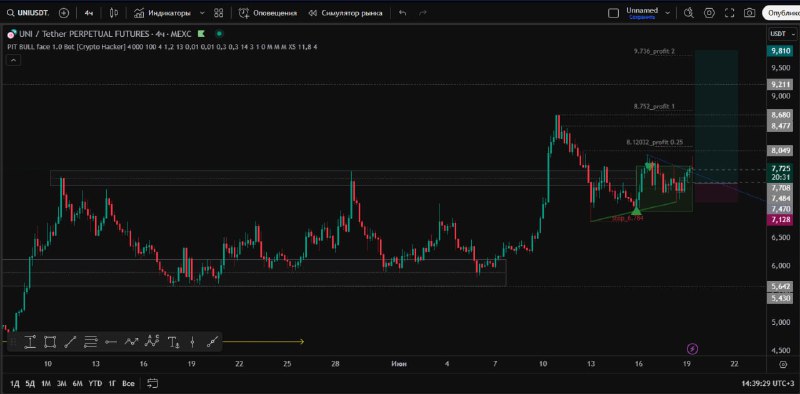800x394 pixels.
Task: Undo last action arrow
Action: point(403,13)
